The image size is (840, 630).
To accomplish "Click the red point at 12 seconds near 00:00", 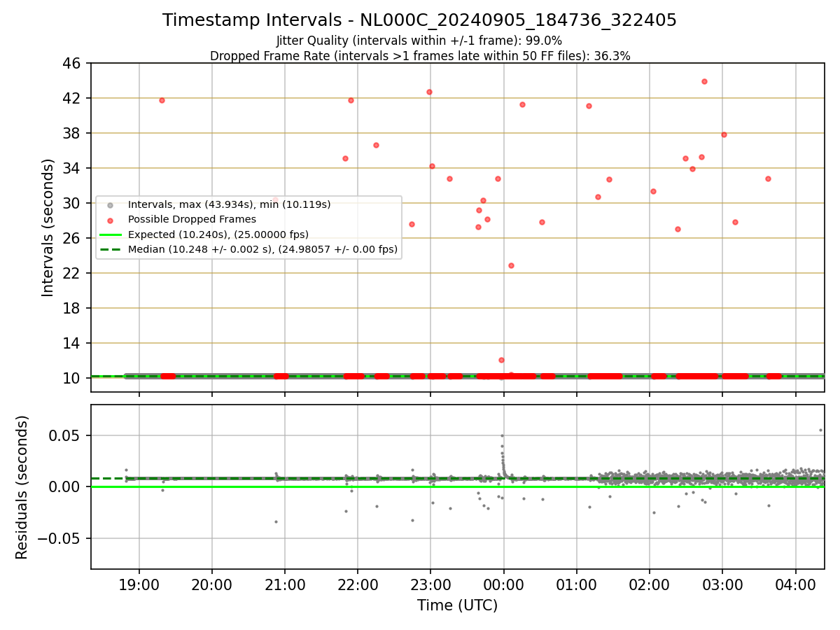I will [x=501, y=360].
